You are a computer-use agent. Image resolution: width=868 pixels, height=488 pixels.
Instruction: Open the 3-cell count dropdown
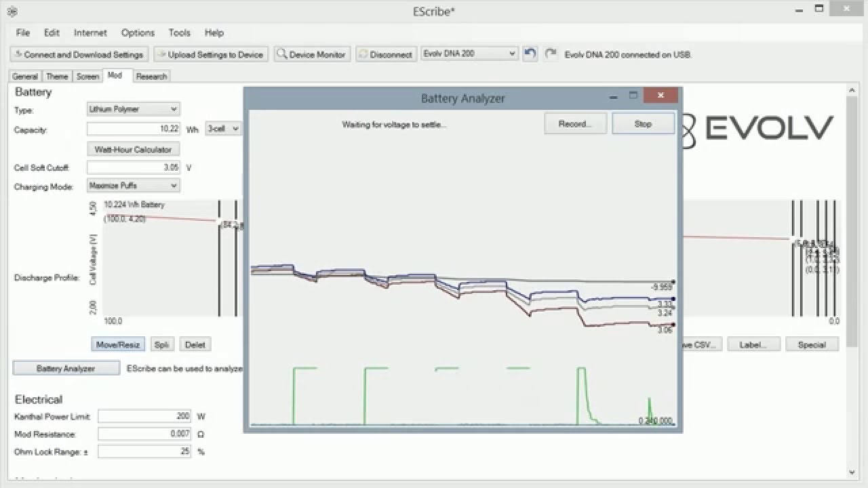click(223, 129)
